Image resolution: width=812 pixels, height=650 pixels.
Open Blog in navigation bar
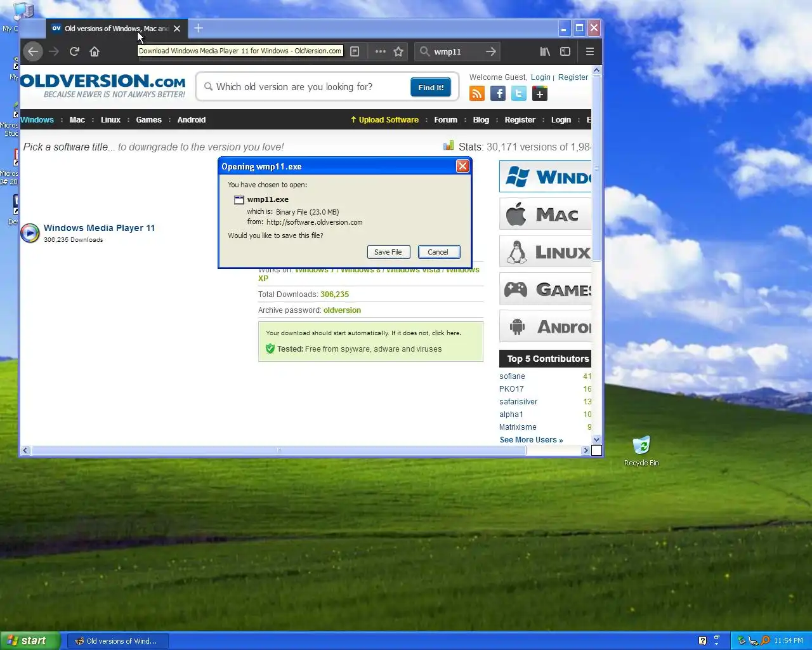pyautogui.click(x=481, y=119)
